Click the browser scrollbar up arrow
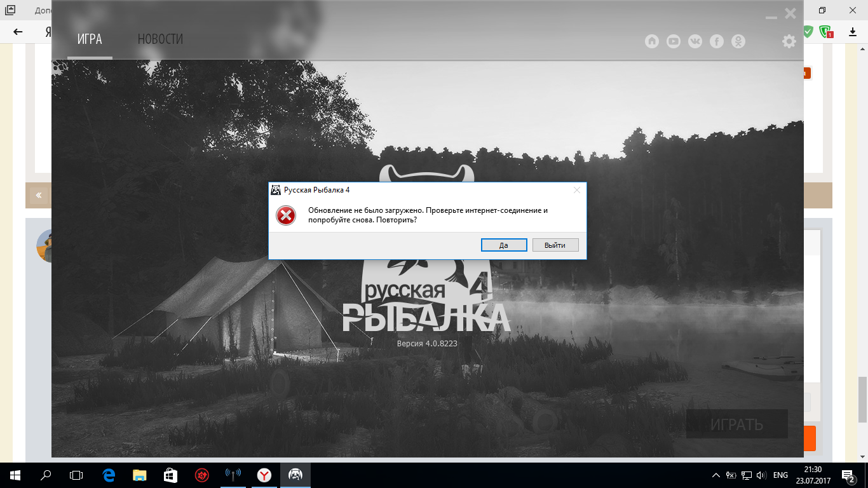This screenshot has height=488, width=868. point(863,48)
